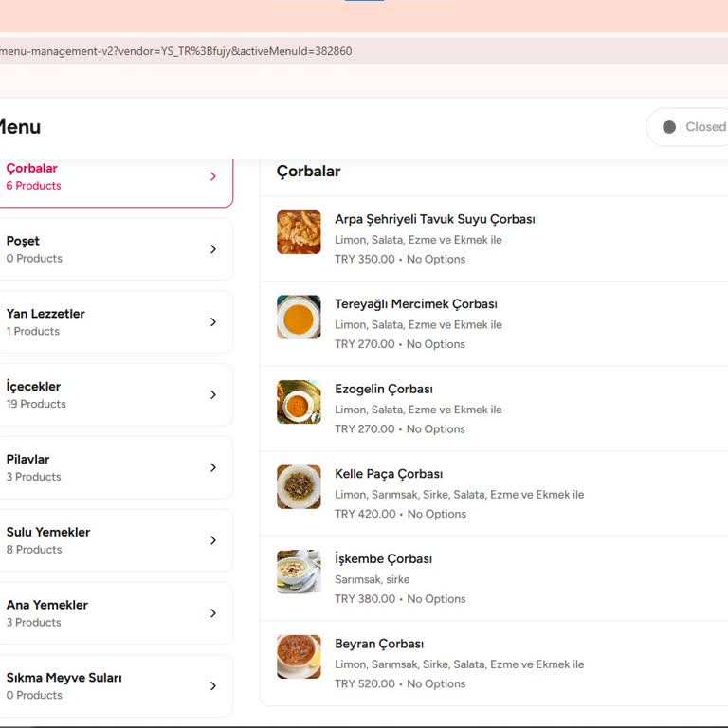Click the Kelle Paça Çorbası picture
The image size is (728, 728).
pyautogui.click(x=299, y=486)
